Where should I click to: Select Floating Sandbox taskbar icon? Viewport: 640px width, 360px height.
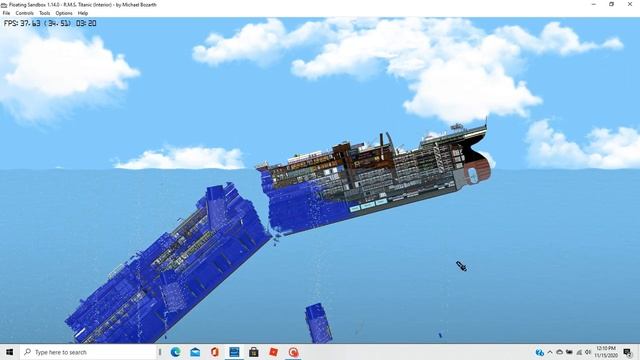(234, 352)
